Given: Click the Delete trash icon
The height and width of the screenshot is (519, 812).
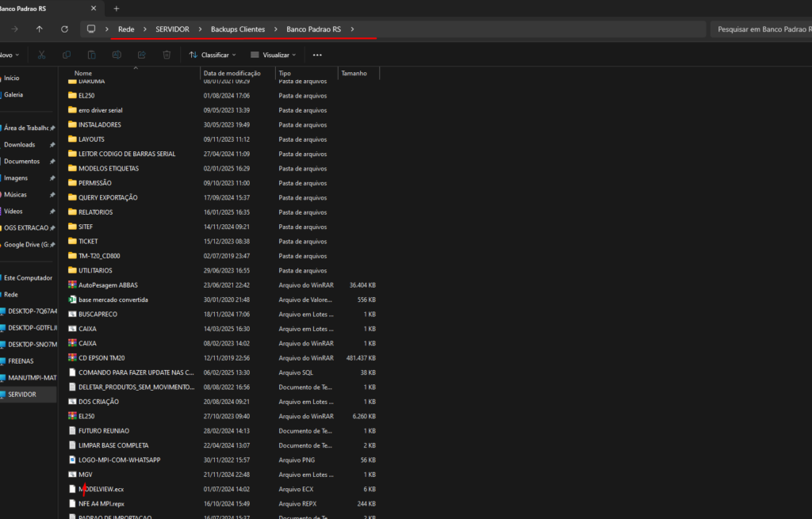Looking at the screenshot, I should [167, 55].
